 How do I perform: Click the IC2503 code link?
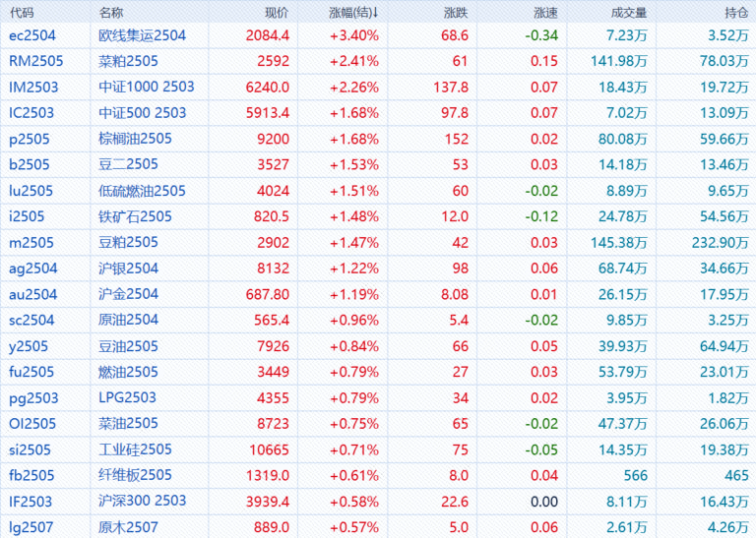[31, 113]
